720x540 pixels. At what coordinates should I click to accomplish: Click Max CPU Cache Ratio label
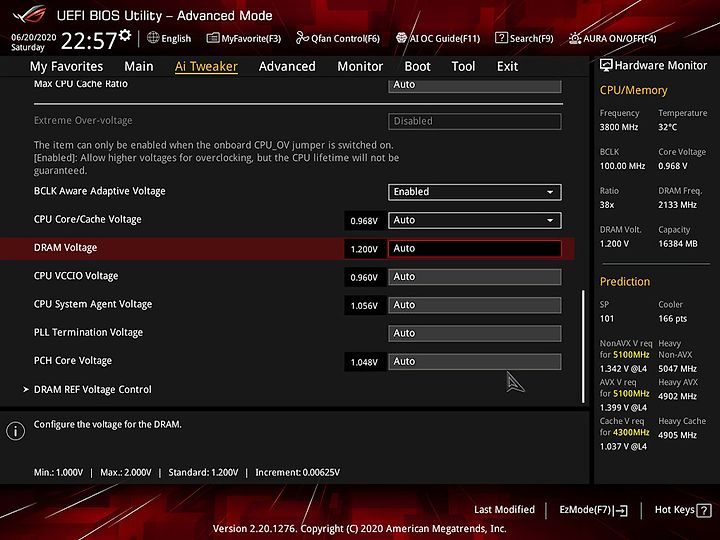(x=81, y=84)
